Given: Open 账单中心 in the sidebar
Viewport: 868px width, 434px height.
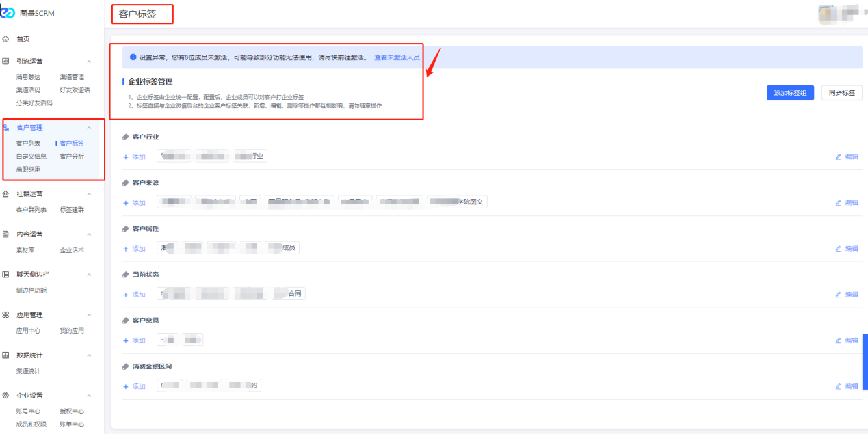Looking at the screenshot, I should (72, 424).
